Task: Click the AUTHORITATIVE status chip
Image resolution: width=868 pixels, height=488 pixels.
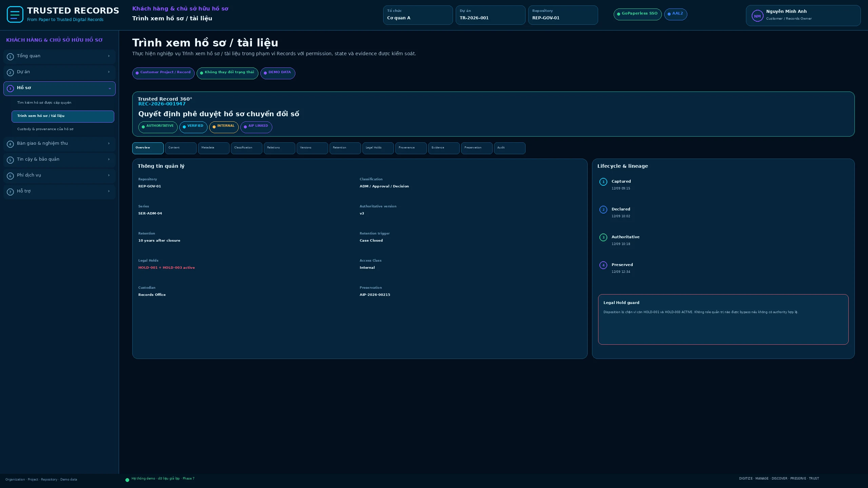Action: [158, 127]
